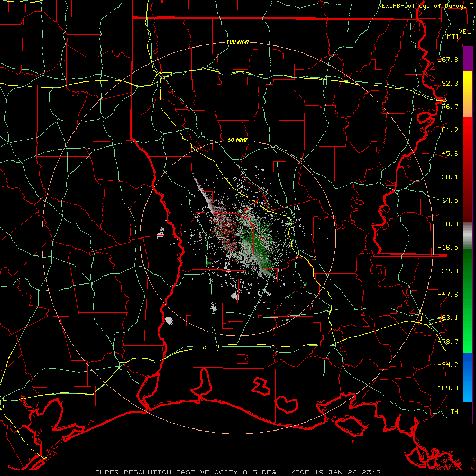476x476 pixels.
Task: Click the 14.5 legend value
Action: [450, 200]
